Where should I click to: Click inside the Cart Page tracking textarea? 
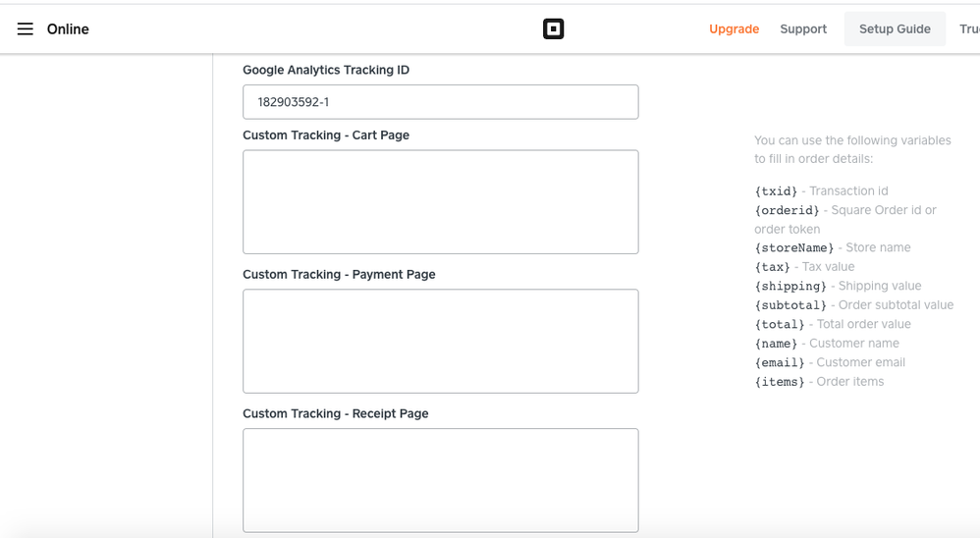coord(440,201)
